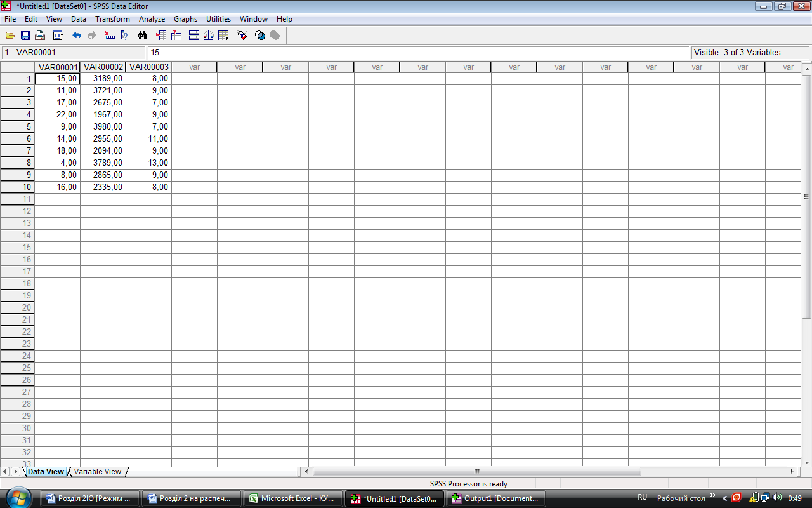Open the Graphs menu
The image size is (812, 508).
click(186, 19)
